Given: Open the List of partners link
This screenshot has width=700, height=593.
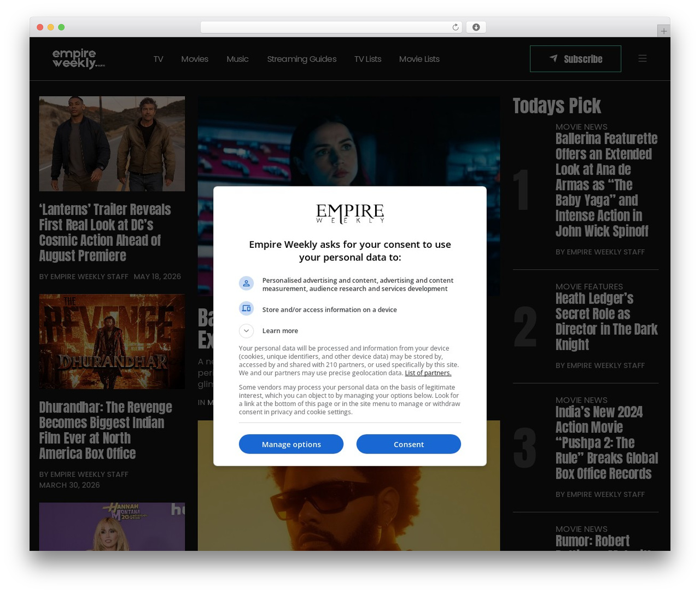Looking at the screenshot, I should tap(428, 373).
